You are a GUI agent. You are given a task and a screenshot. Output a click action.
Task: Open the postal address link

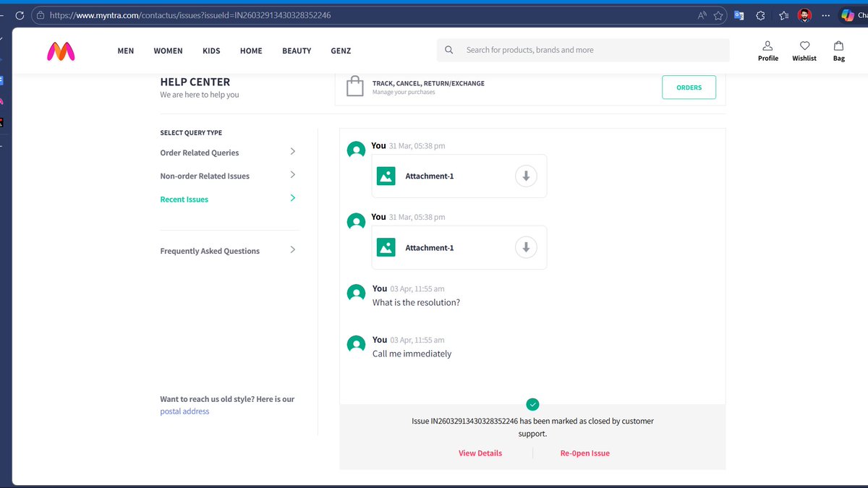184,411
